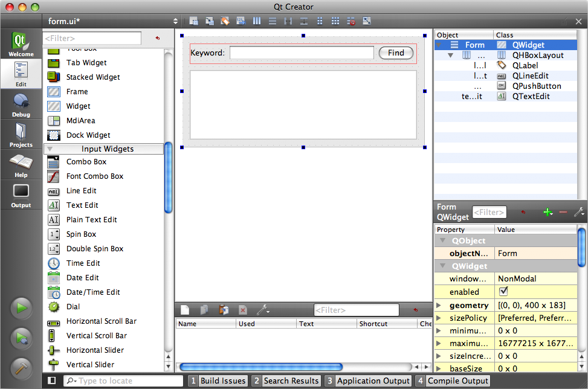Click the Keyword text input field
Viewport: 588px width, 389px height.
[302, 53]
